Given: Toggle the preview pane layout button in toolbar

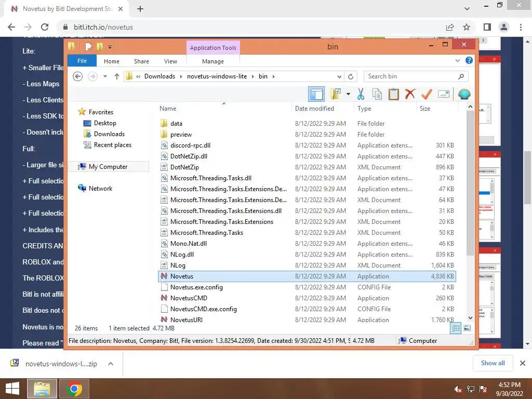Looking at the screenshot, I should coord(316,94).
